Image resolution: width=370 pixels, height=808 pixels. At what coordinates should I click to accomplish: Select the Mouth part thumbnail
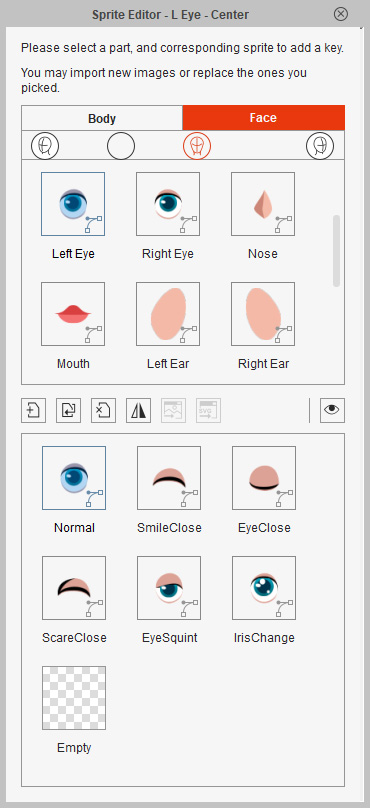point(73,314)
